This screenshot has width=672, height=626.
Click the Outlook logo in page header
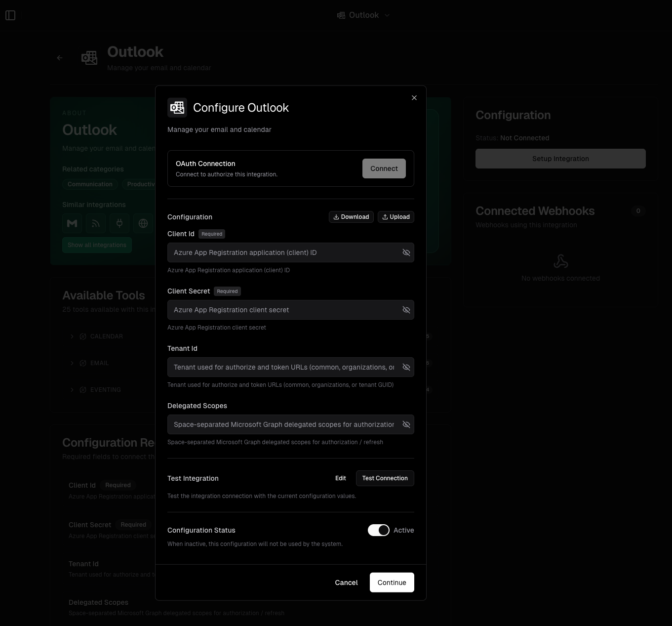89,58
